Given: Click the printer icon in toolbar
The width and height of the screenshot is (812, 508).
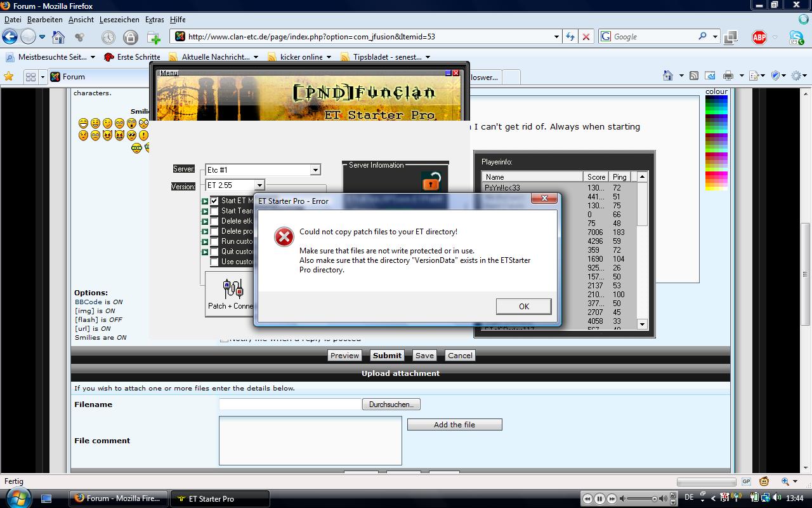Looking at the screenshot, I should (x=728, y=76).
